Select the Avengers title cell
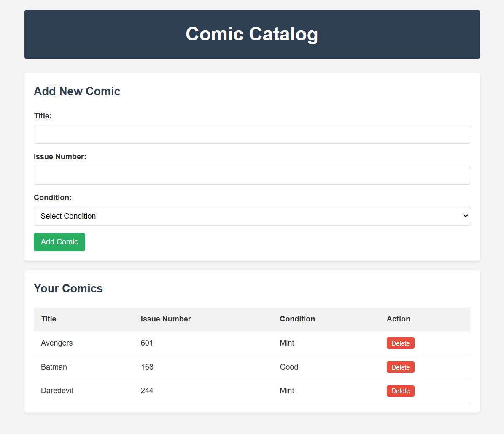The image size is (504, 434). (x=57, y=343)
